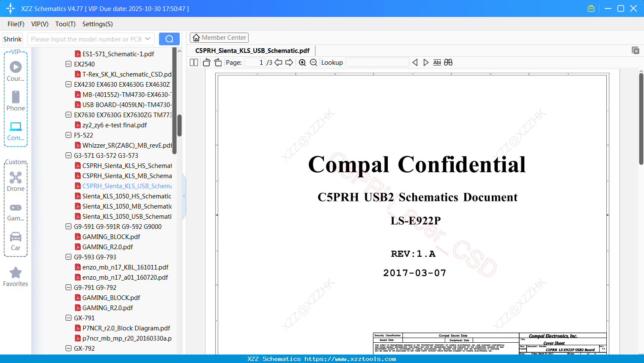The height and width of the screenshot is (363, 644).
Task: Select the Computer category icon
Action: click(16, 126)
